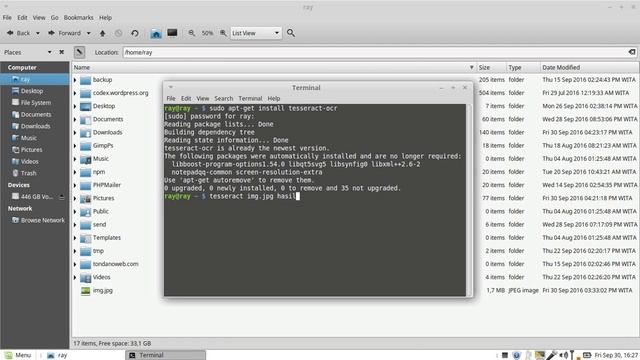Open blue info shield tray icon
640x360 pixels.
tap(516, 356)
